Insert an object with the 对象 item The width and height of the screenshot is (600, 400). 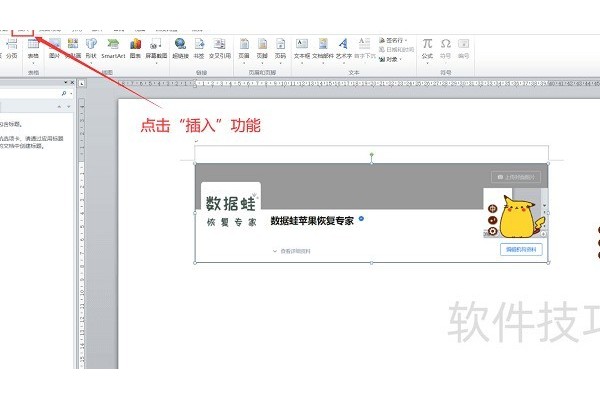point(390,59)
